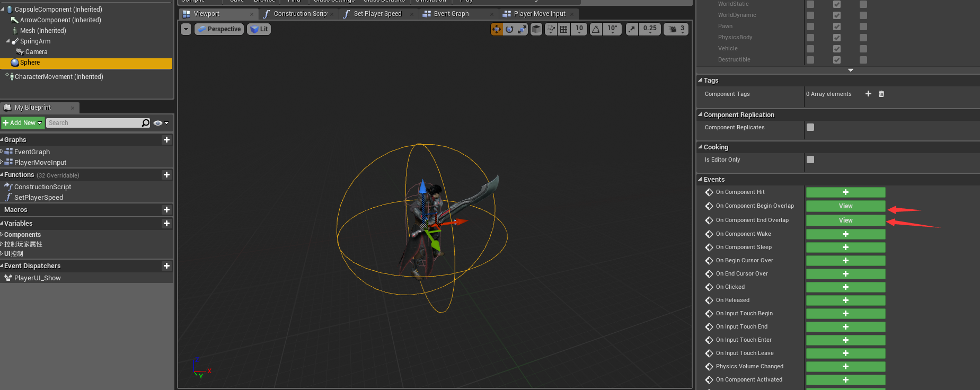
Task: Collapse Component Replication section
Action: pos(700,114)
